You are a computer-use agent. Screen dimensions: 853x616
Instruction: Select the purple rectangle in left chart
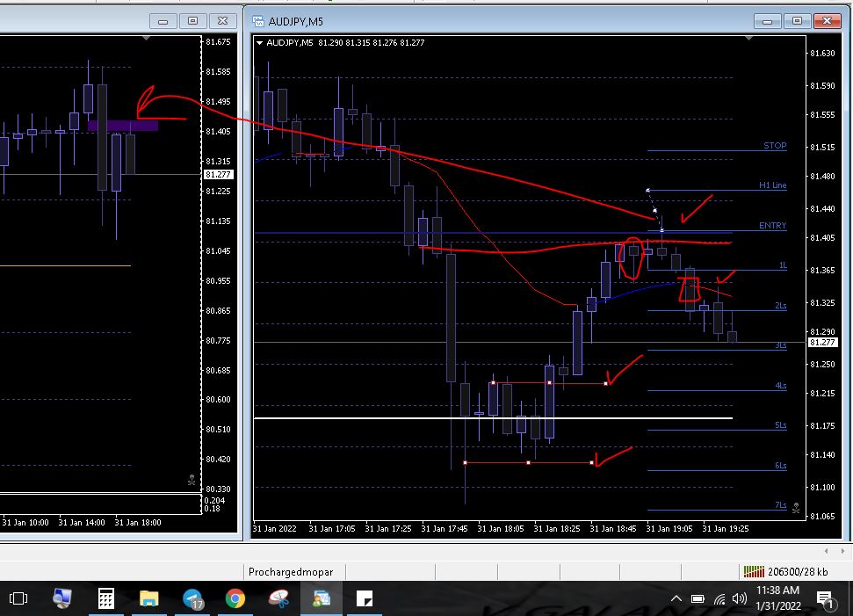[x=123, y=126]
